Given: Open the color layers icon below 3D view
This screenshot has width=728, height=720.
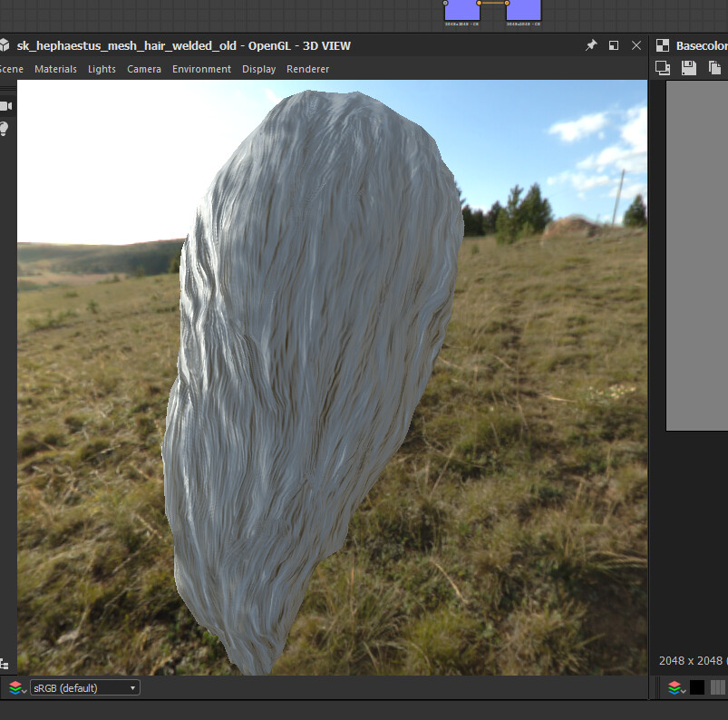Looking at the screenshot, I should 16,688.
